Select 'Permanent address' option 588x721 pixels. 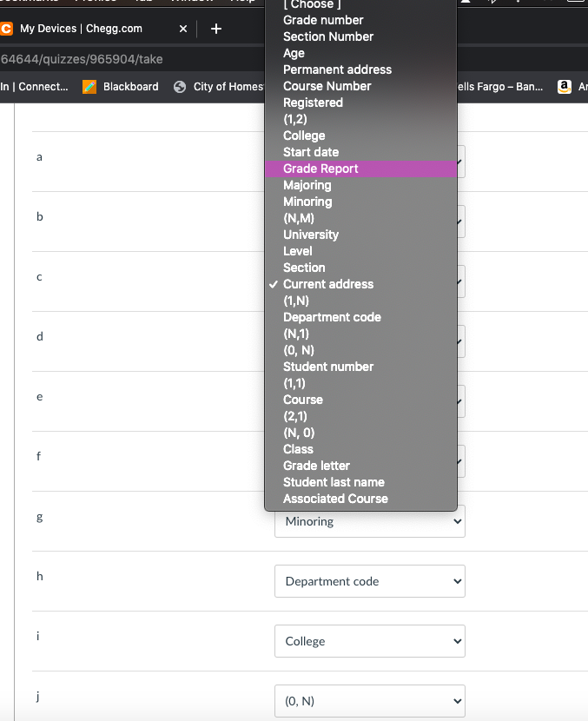tap(361, 69)
